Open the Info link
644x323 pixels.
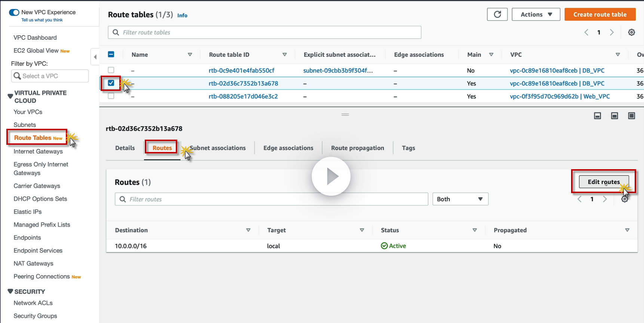(x=182, y=15)
